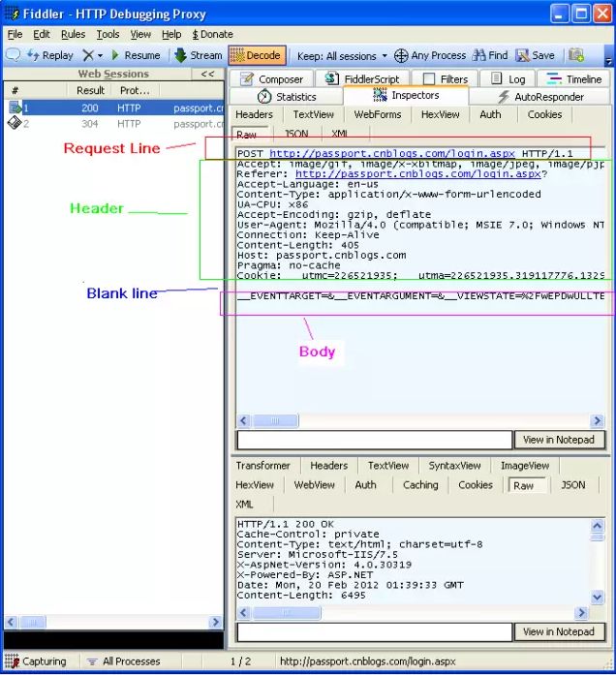Open the response WebView tab
The image size is (616, 675).
(x=314, y=485)
